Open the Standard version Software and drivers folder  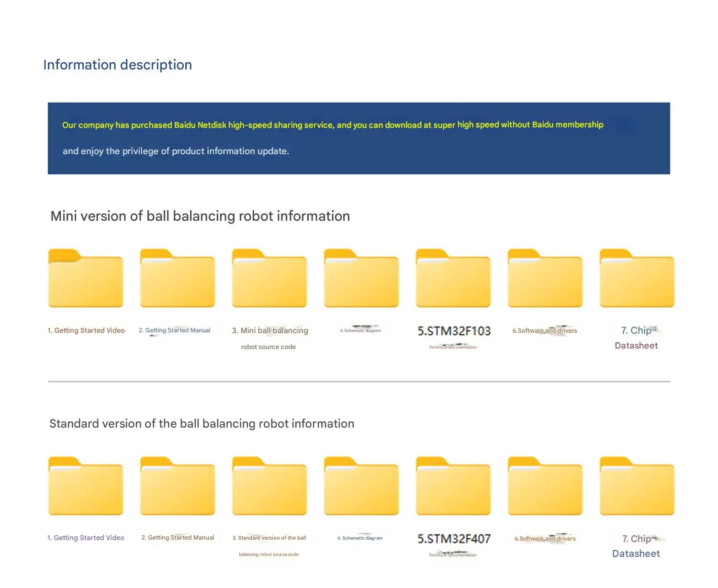[x=545, y=486]
